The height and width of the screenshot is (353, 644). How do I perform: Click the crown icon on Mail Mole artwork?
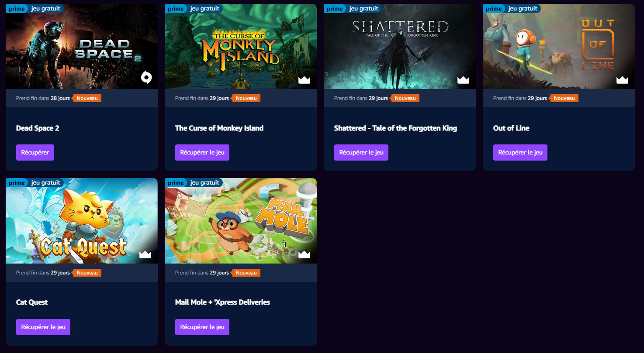tap(304, 254)
